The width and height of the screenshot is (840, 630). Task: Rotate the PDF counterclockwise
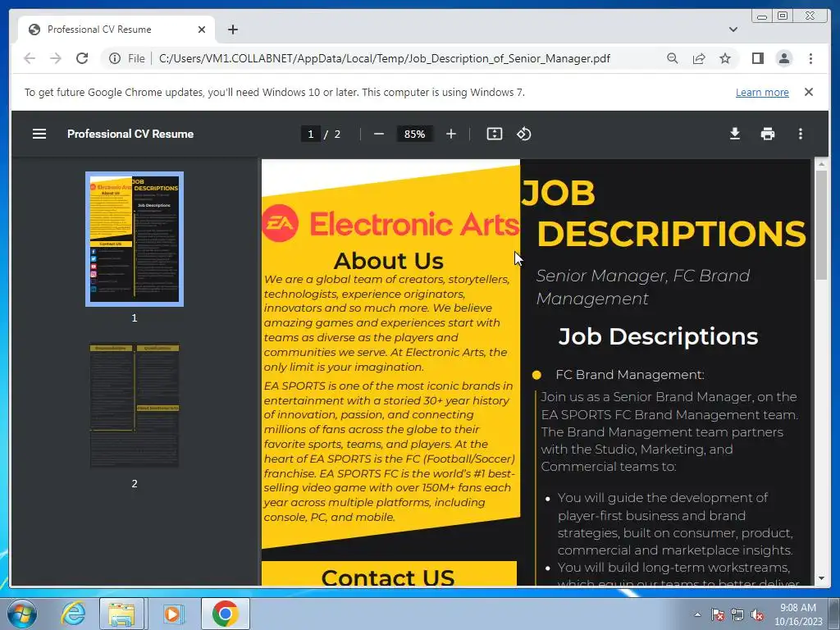524,134
